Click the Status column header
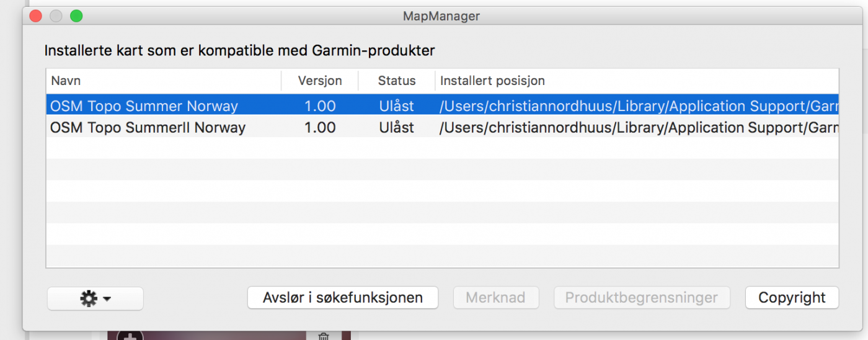Viewport: 868px width, 340px height. [x=397, y=81]
